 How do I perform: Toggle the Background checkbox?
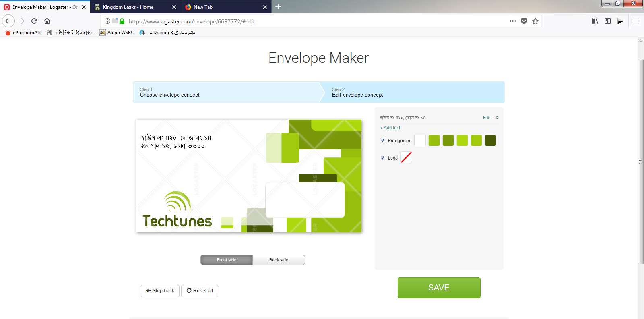pyautogui.click(x=382, y=141)
